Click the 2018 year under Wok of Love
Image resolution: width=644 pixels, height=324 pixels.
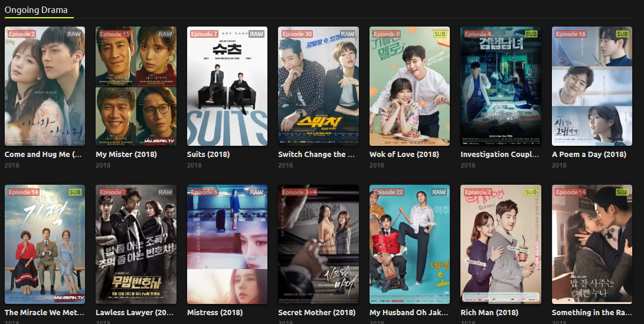[x=377, y=165]
